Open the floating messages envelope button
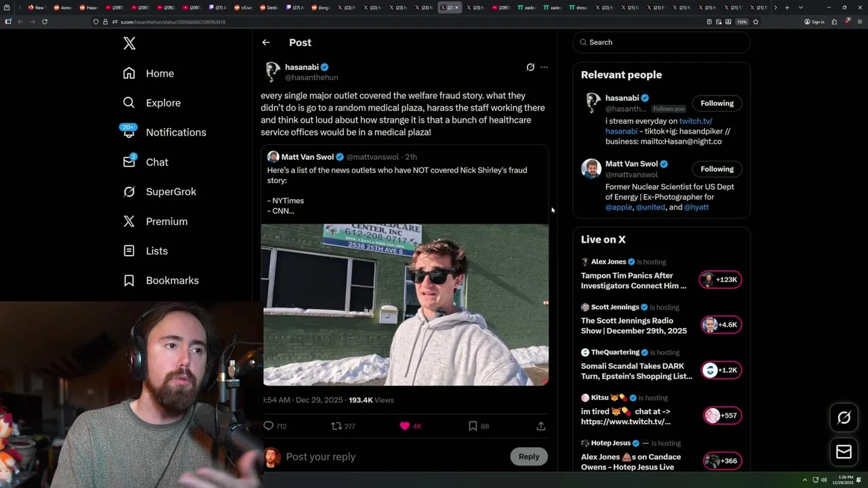Image resolution: width=868 pixels, height=488 pixels. pos(844,452)
